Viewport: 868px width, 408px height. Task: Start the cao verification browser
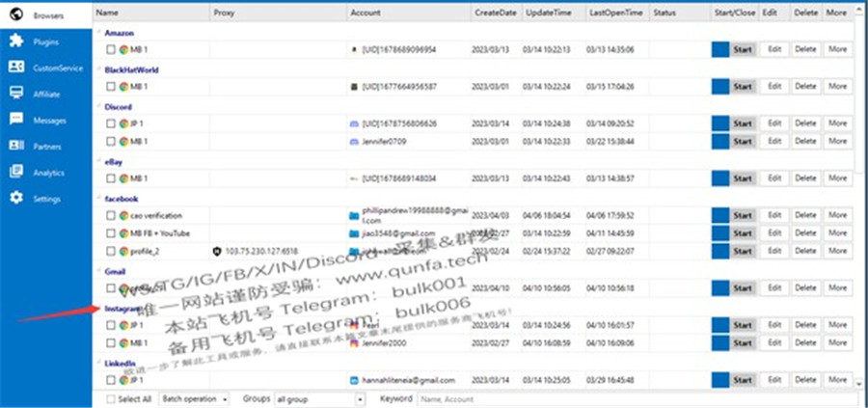(x=743, y=215)
